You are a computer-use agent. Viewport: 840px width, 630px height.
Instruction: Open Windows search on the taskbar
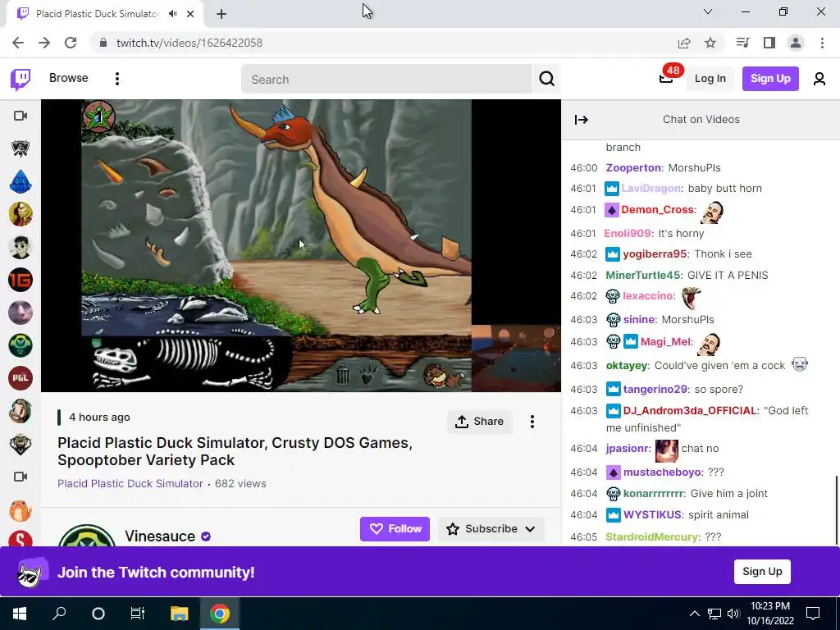59,613
